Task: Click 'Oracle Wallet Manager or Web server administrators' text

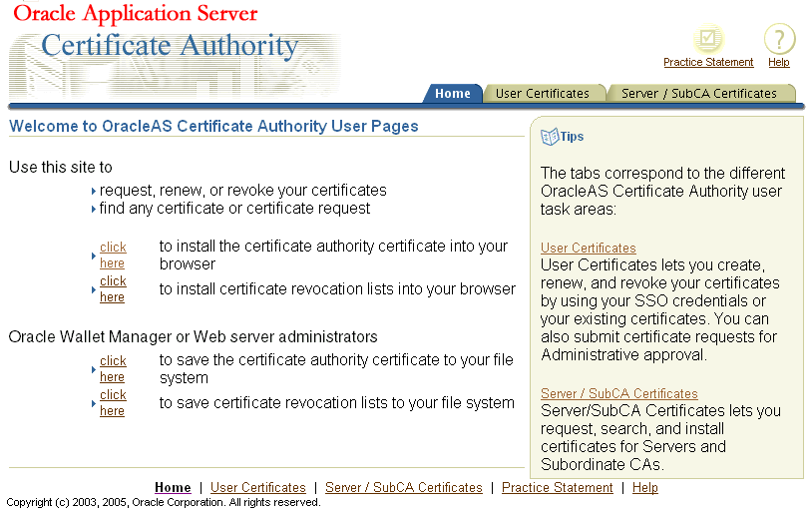Action: pos(194,336)
